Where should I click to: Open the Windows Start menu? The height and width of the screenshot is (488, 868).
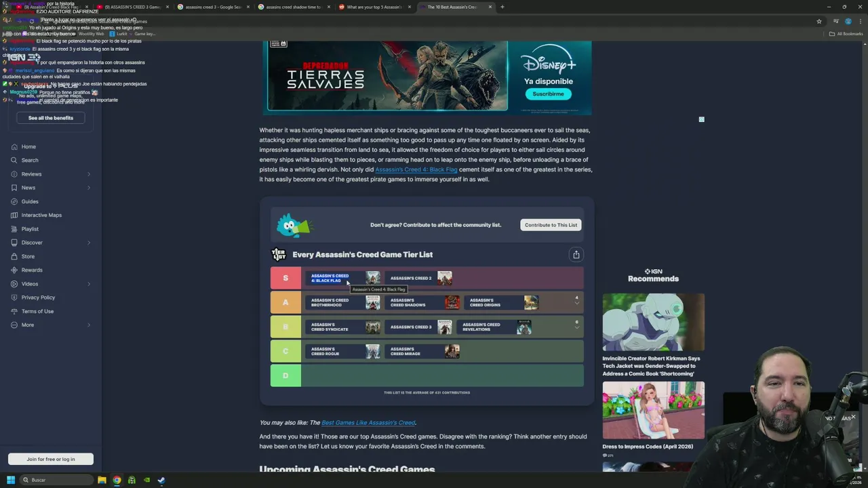[10, 480]
